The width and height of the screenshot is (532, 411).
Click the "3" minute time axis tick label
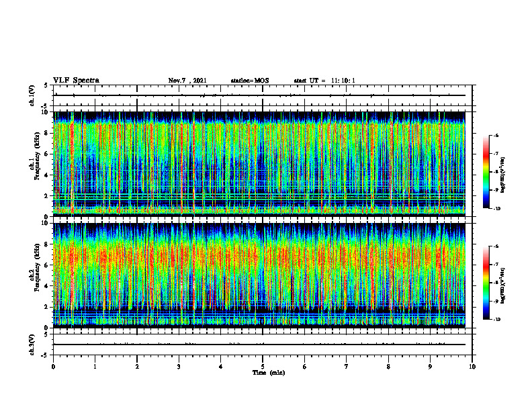pyautogui.click(x=179, y=367)
